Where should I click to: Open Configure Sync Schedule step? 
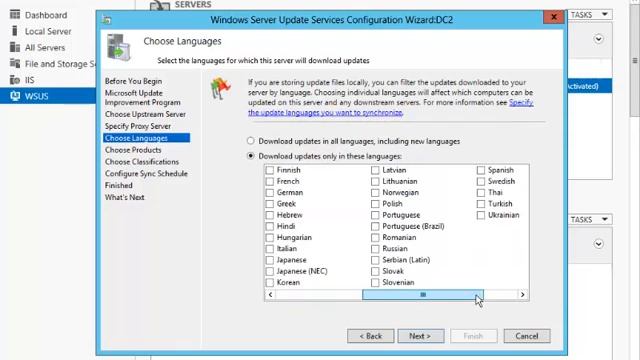point(146,173)
